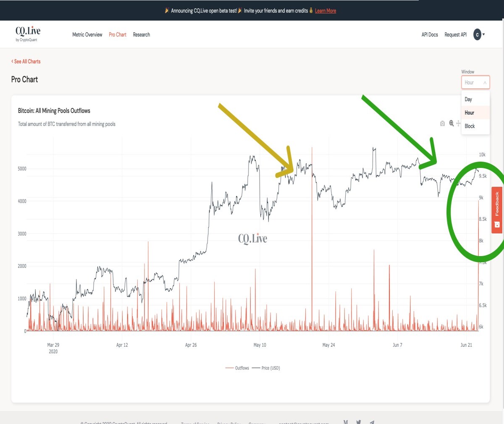Open the Feedback side tab
This screenshot has width=504, height=424.
tap(497, 210)
